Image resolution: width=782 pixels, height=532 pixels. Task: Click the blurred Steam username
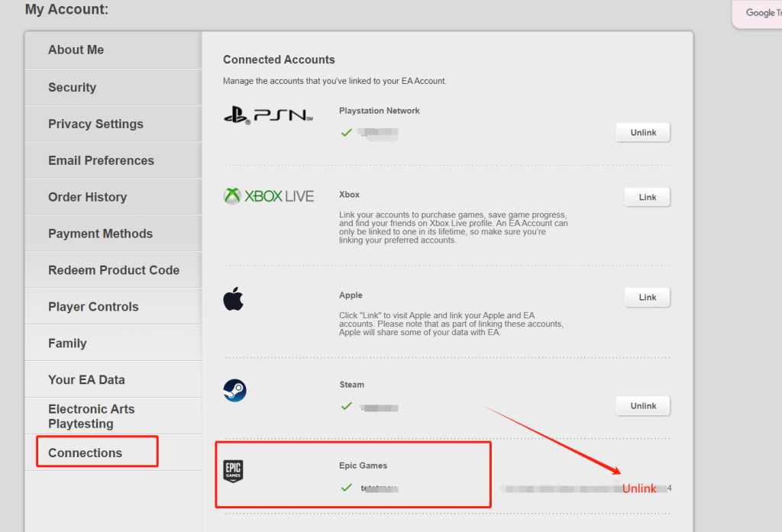(379, 408)
